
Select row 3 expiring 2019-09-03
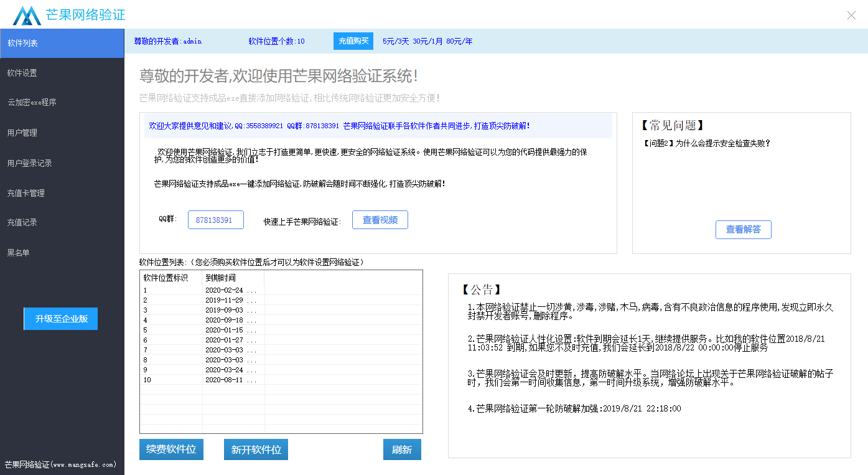(281, 310)
